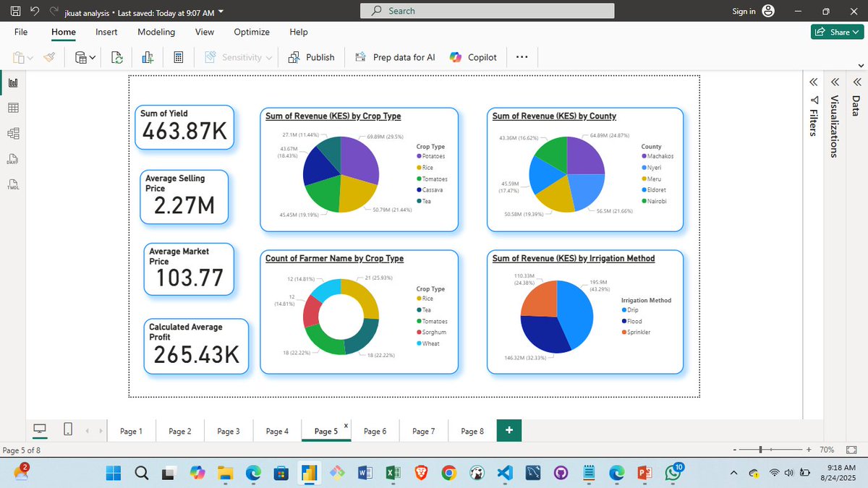Create a new quick measure

(x=179, y=57)
